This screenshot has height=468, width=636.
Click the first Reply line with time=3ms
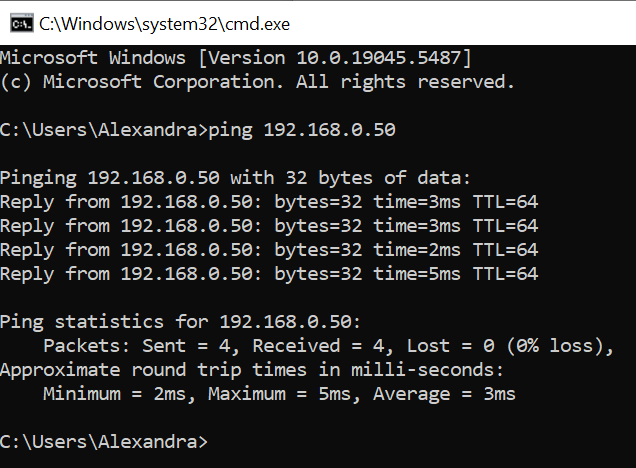click(269, 202)
